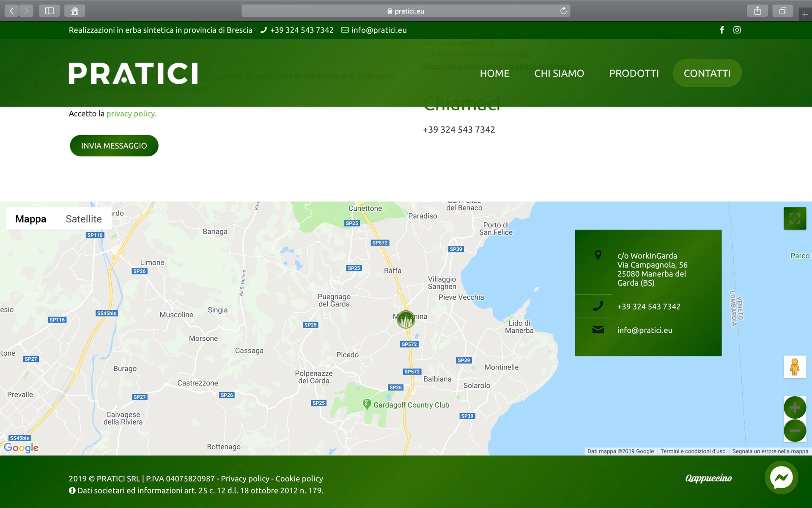Add a new Safari tab
812x508 pixels.
[805, 14]
